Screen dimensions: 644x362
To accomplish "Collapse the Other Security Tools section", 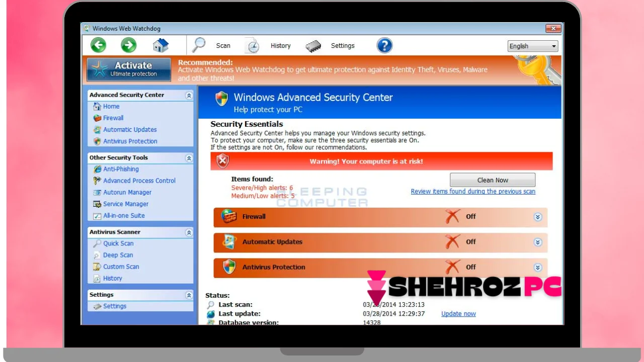I will pyautogui.click(x=189, y=158).
